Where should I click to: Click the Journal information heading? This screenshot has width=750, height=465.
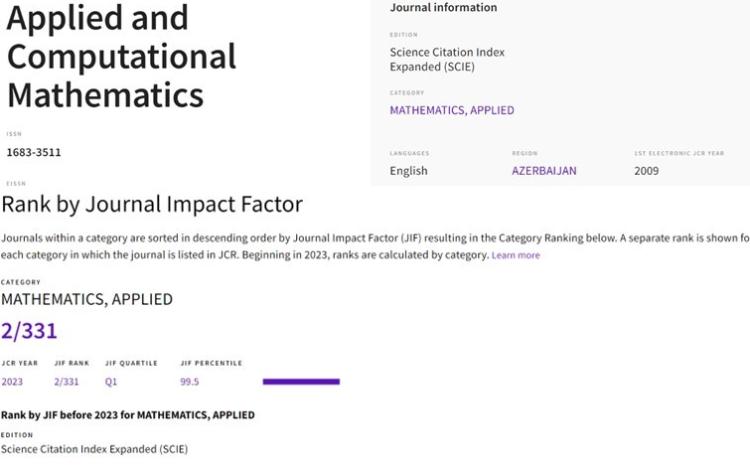click(443, 8)
